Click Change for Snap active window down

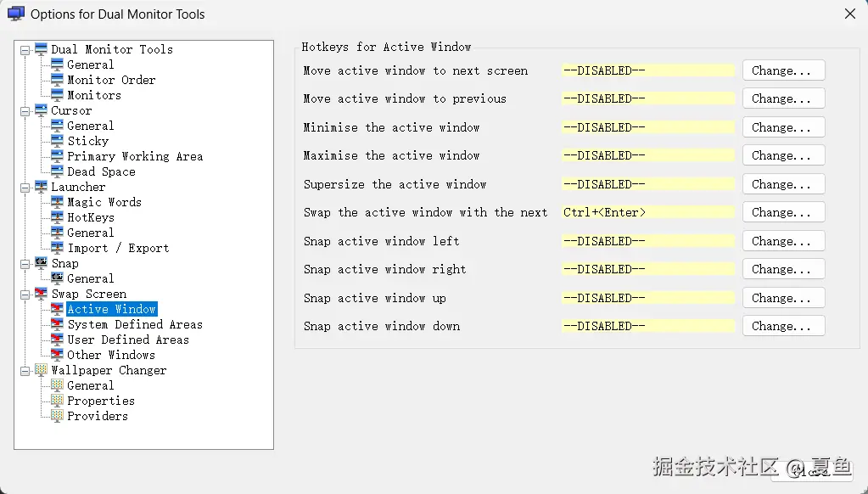(783, 326)
